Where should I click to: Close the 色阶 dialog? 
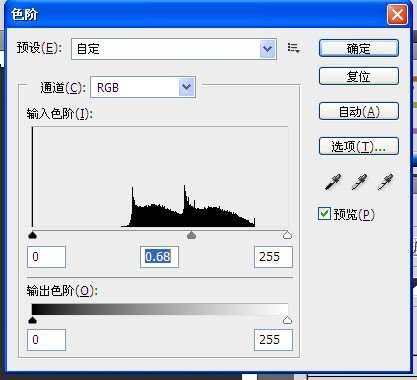tap(397, 15)
